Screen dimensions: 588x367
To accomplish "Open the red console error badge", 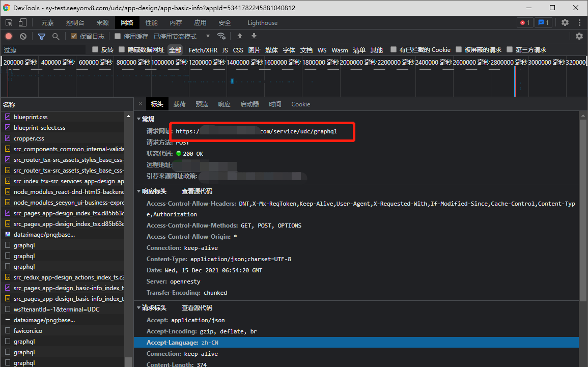I will coord(524,22).
